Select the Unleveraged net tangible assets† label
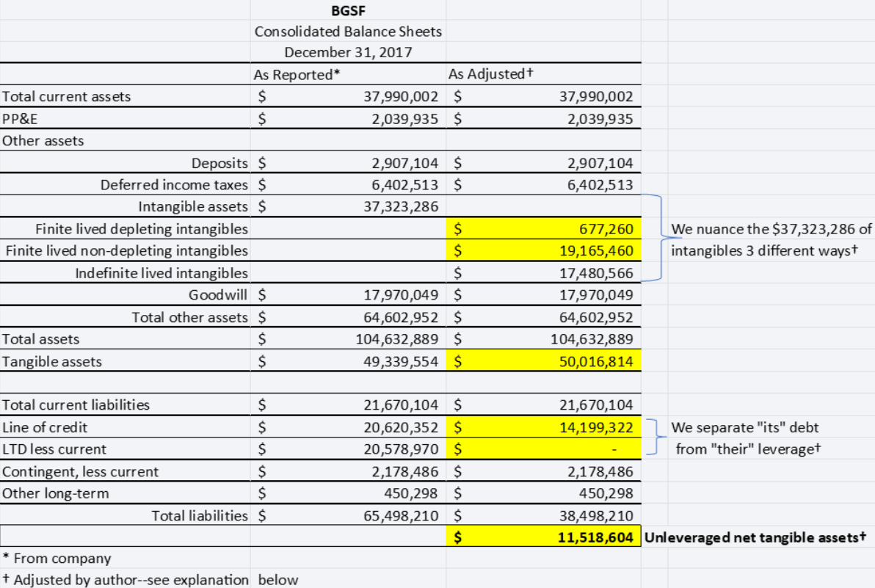The height and width of the screenshot is (588, 875). click(x=752, y=537)
